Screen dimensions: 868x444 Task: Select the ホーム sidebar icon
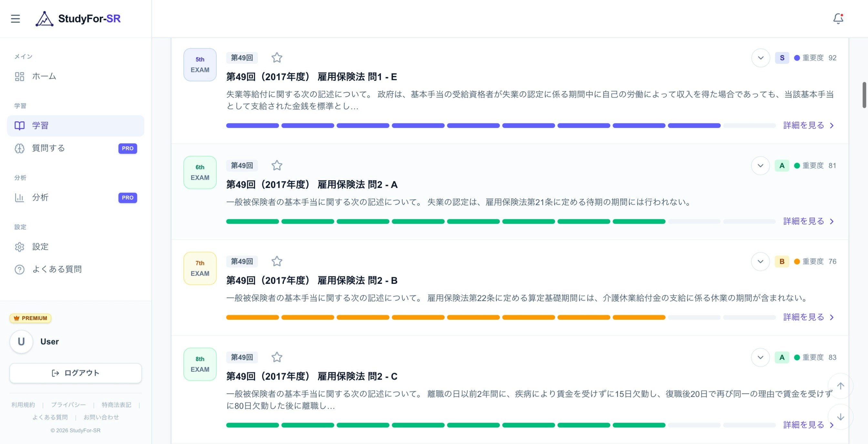[x=20, y=77]
